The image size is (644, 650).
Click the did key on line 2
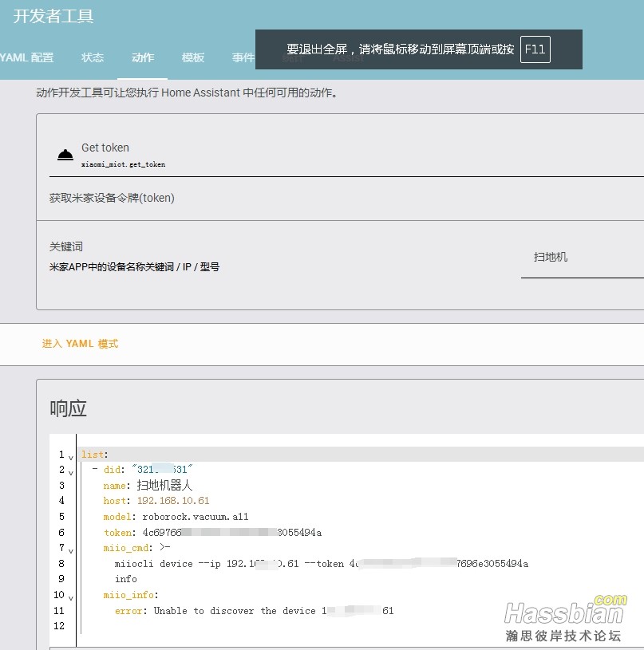pos(112,470)
